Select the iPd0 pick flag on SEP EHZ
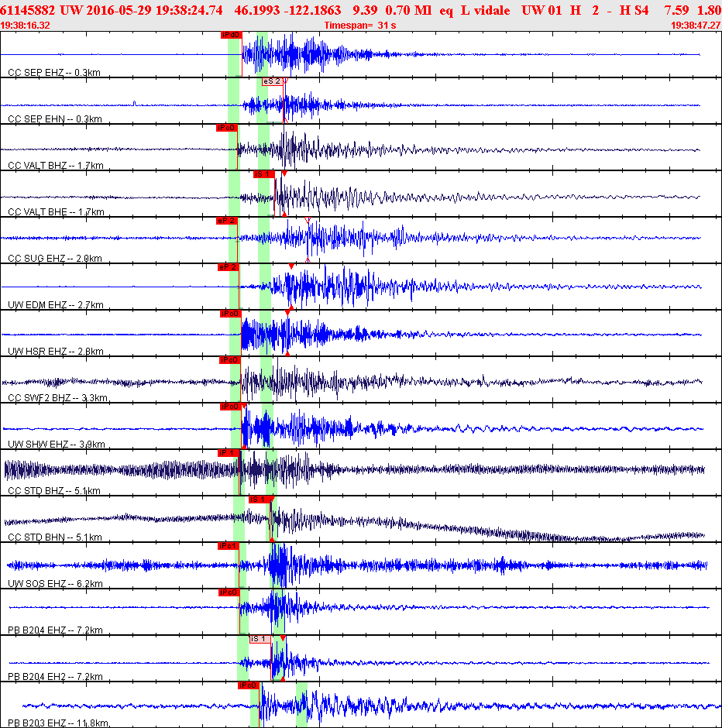 point(231,35)
